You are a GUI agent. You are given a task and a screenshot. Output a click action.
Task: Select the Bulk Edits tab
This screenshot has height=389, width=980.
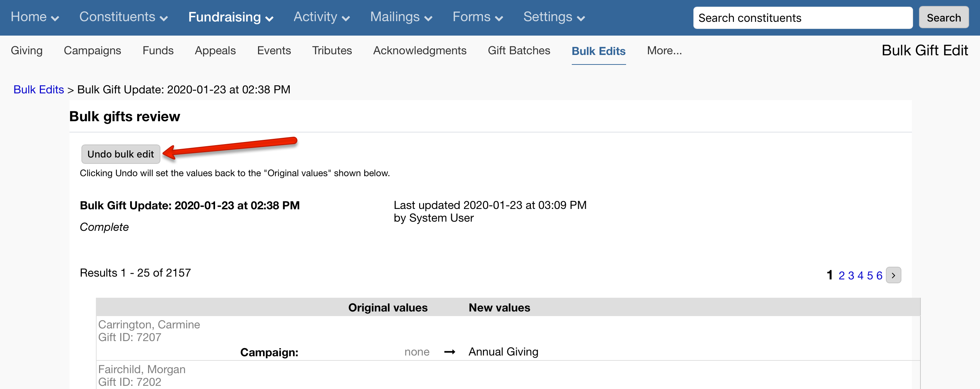pos(599,51)
